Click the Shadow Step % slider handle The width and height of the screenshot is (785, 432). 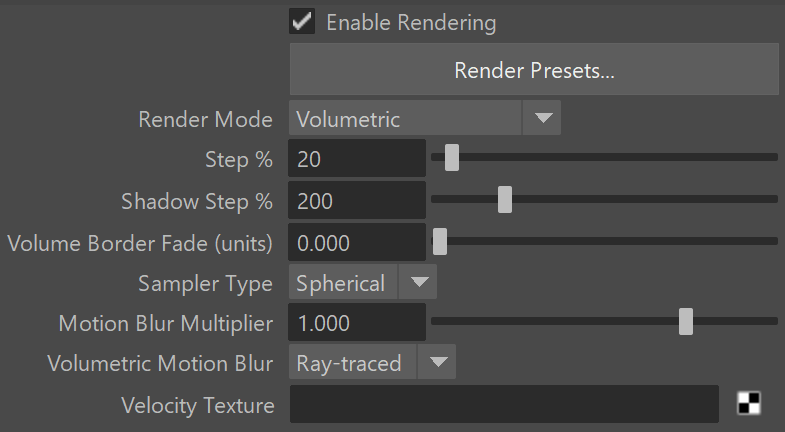[x=505, y=200]
